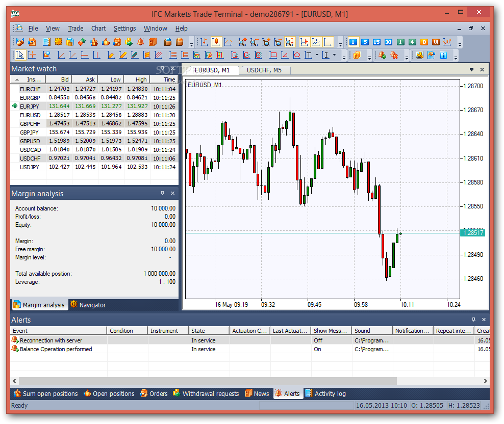The image size is (504, 424).
Task: Switch chart to candlestick type
Action: (x=216, y=42)
